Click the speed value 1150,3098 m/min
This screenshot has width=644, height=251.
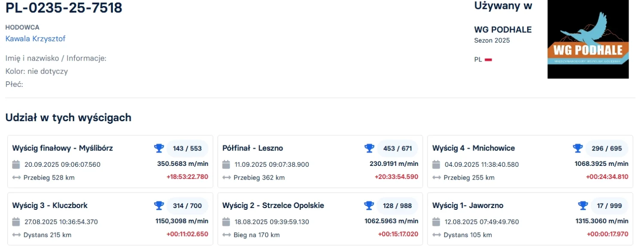(182, 221)
